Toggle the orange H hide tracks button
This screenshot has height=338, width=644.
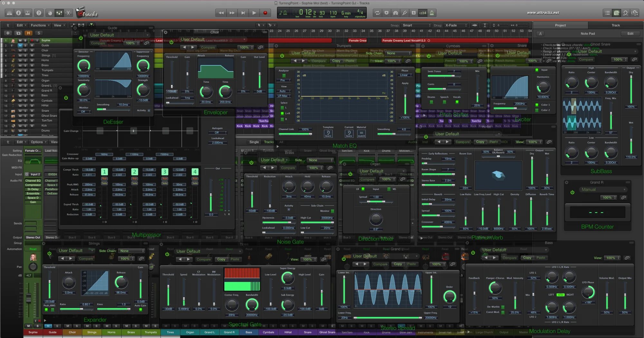coord(29,33)
